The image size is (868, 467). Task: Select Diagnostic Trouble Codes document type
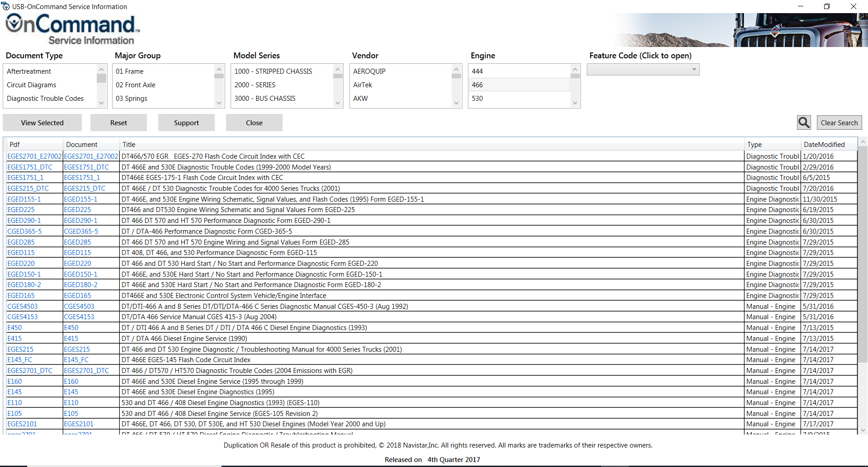pos(50,98)
